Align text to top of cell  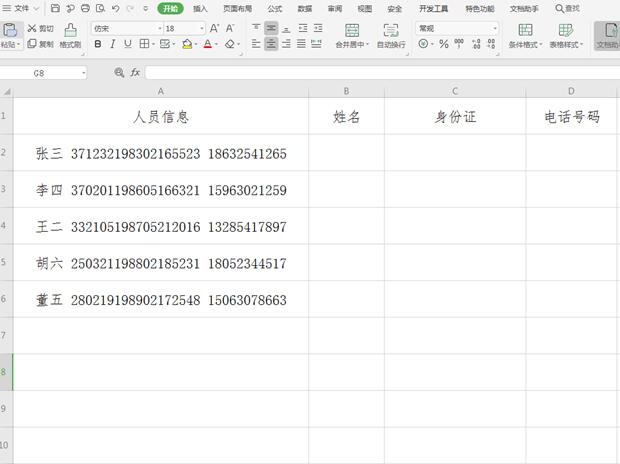coord(256,28)
